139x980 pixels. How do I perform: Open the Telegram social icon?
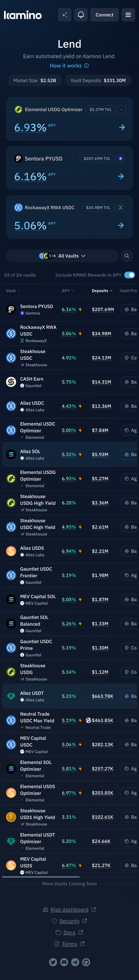pos(75,962)
